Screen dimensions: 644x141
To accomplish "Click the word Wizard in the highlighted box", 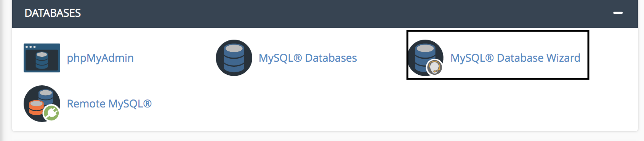I will (x=563, y=58).
